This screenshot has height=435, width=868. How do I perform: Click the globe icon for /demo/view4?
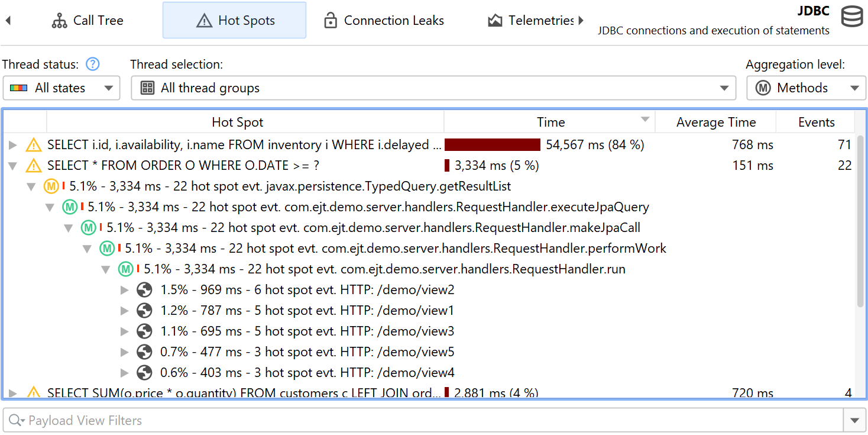144,372
